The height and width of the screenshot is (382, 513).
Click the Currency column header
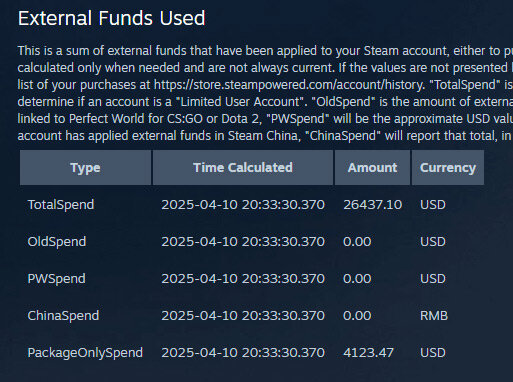448,167
